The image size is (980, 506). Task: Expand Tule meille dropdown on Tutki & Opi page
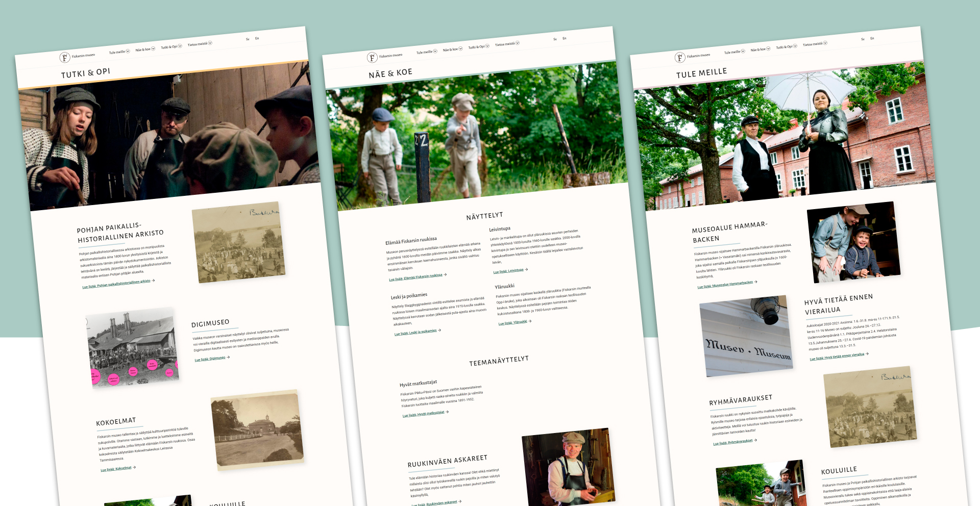pos(128,52)
